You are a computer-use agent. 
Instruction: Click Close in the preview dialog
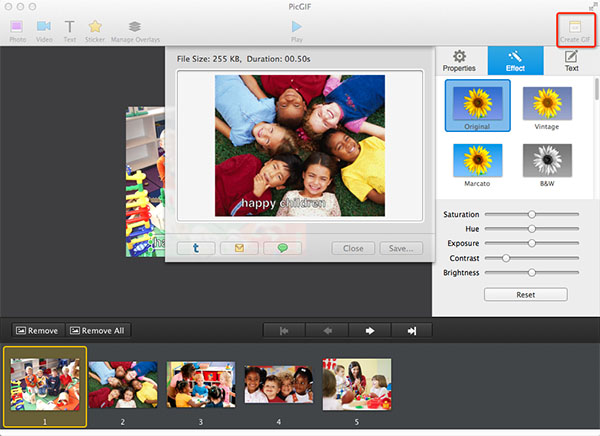353,248
